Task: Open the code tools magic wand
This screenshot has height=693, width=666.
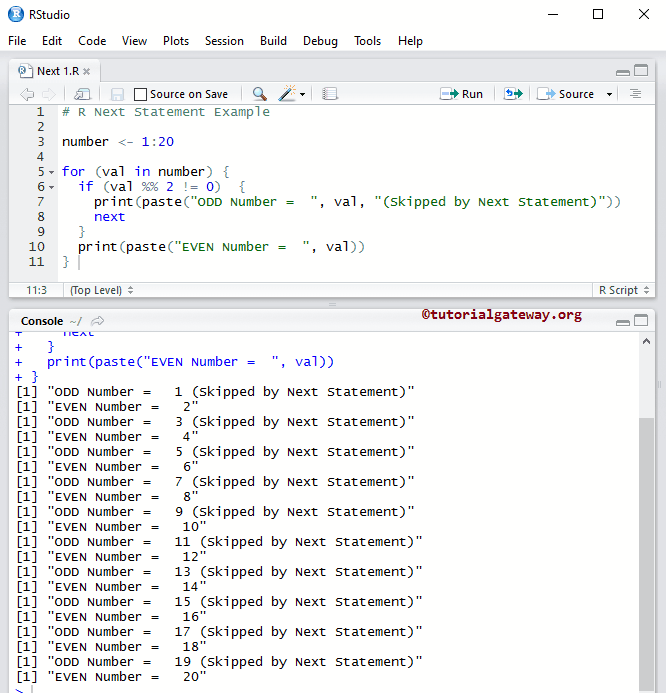Action: coord(288,94)
